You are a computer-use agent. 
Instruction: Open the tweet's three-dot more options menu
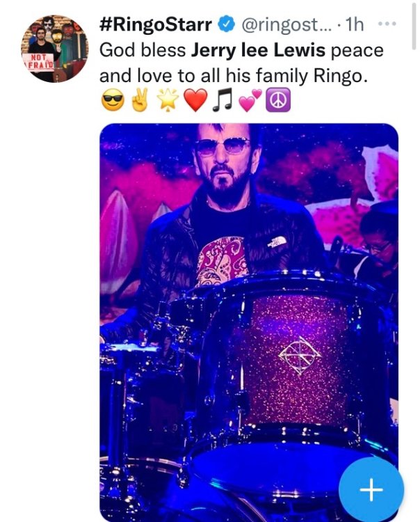387,24
